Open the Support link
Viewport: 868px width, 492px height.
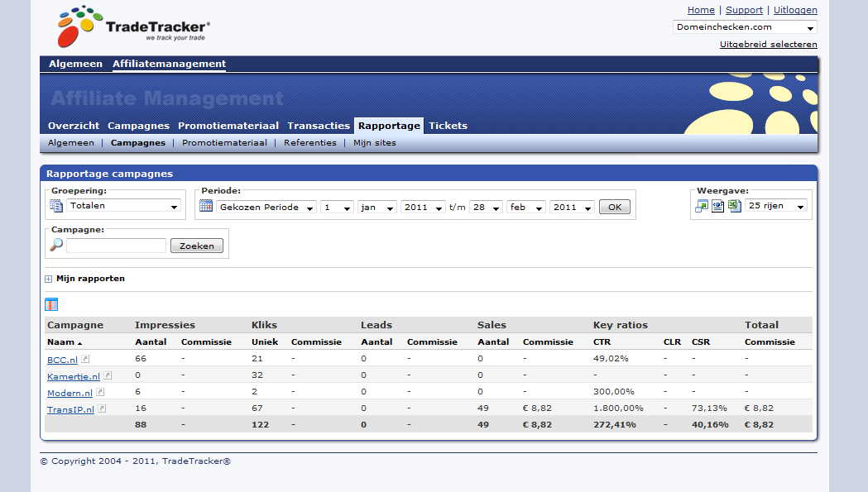coord(744,10)
